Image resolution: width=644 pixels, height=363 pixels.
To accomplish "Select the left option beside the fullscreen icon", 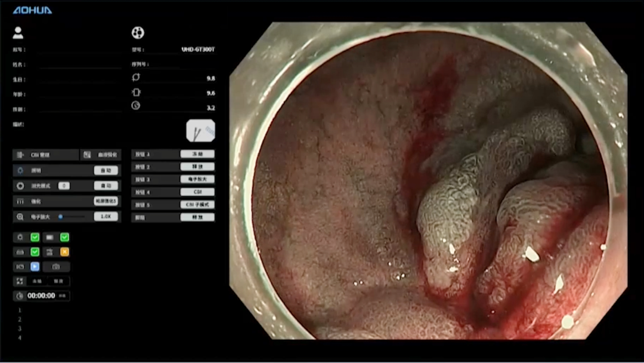I will [37, 281].
